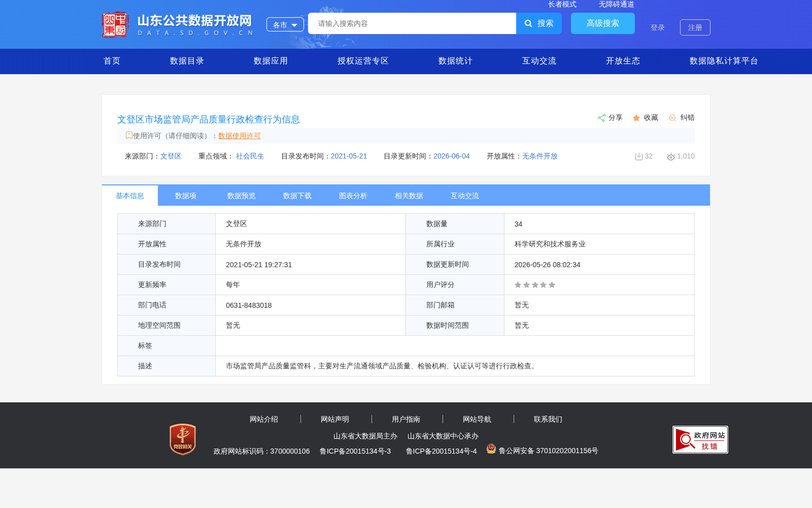
Task: Switch to the 相关数据 tab
Action: tap(409, 196)
